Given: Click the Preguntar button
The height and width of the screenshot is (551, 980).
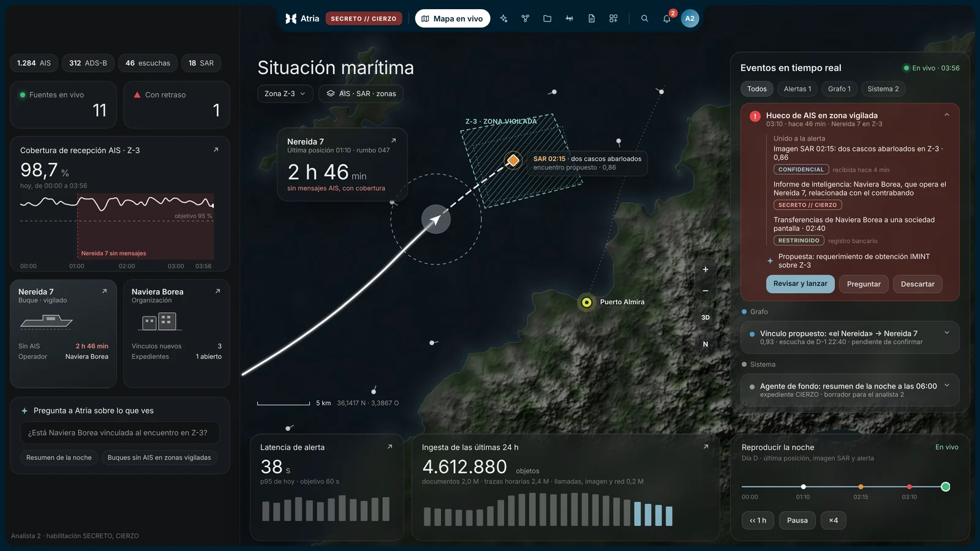Looking at the screenshot, I should (x=864, y=284).
